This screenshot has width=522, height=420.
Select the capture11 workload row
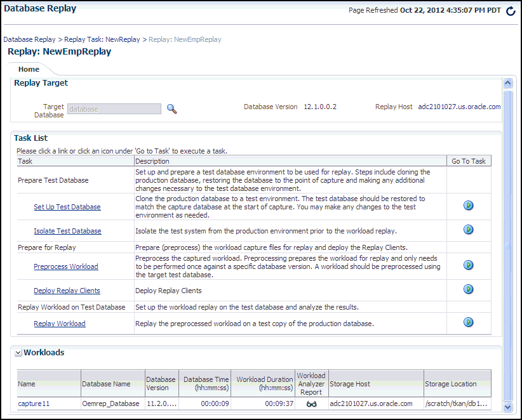click(34, 404)
